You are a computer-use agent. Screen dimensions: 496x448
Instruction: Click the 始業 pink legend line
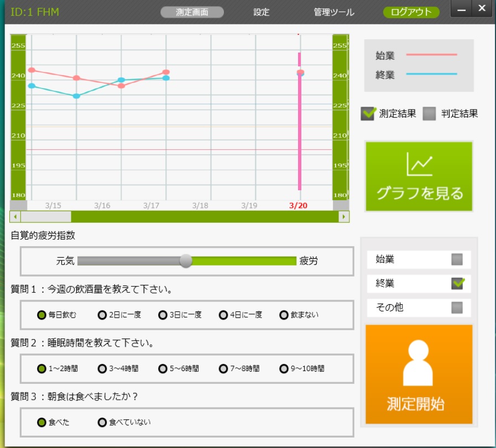431,54
